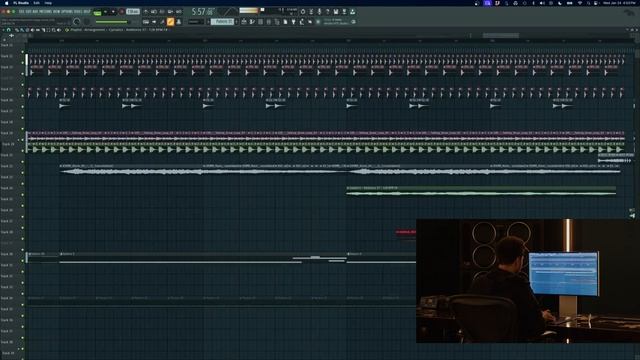This screenshot has width=640, height=360.
Task: Toggle the metronome in the recording panel
Action: click(x=145, y=12)
